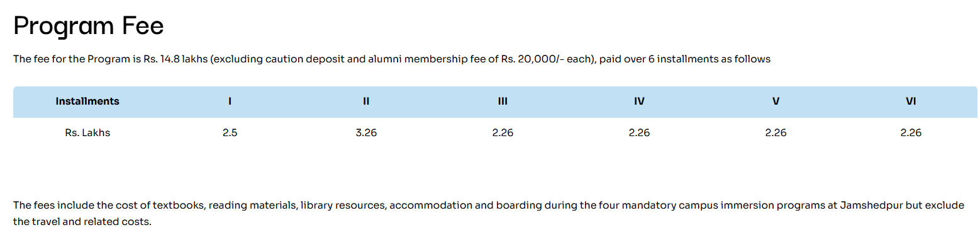The width and height of the screenshot is (980, 237).
Task: Click the 2.26 value under installment III
Action: [502, 133]
